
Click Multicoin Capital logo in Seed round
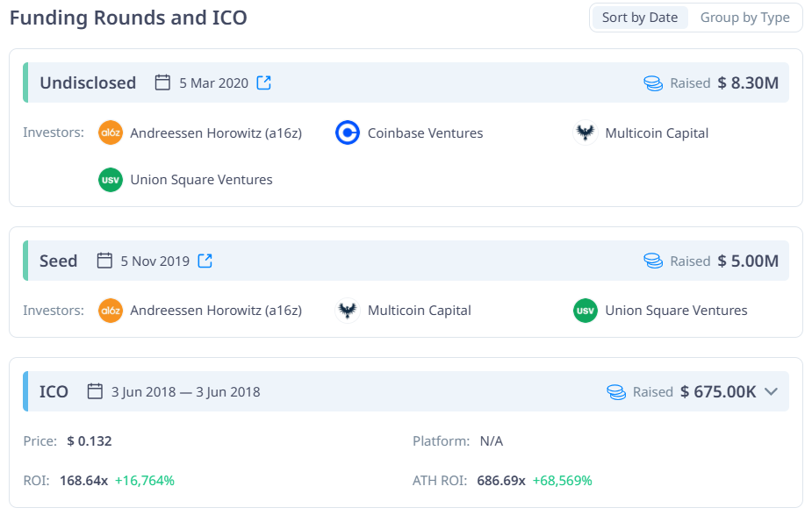click(x=348, y=311)
